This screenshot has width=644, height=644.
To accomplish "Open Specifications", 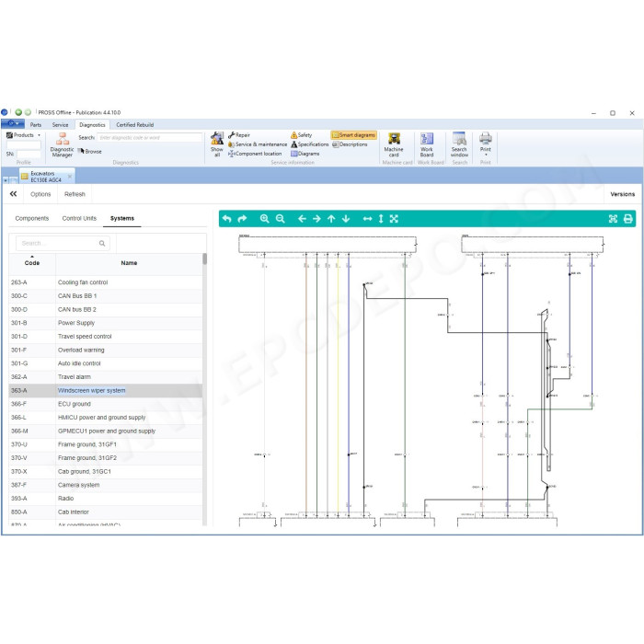I will [x=310, y=144].
